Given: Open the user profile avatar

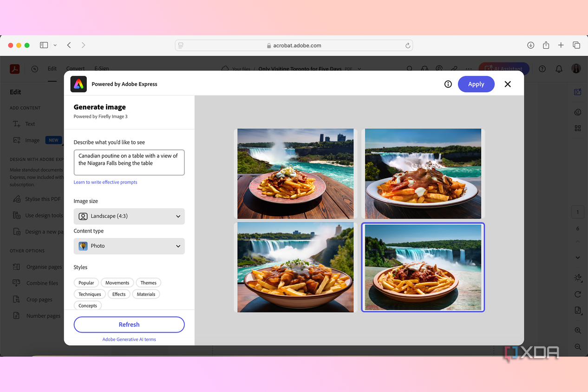Looking at the screenshot, I should (x=576, y=69).
